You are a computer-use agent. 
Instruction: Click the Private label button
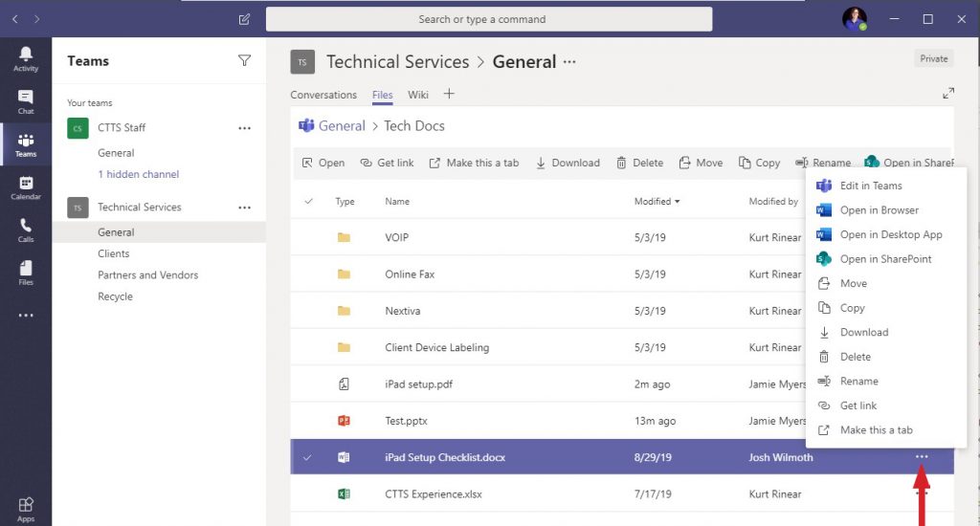(x=934, y=58)
